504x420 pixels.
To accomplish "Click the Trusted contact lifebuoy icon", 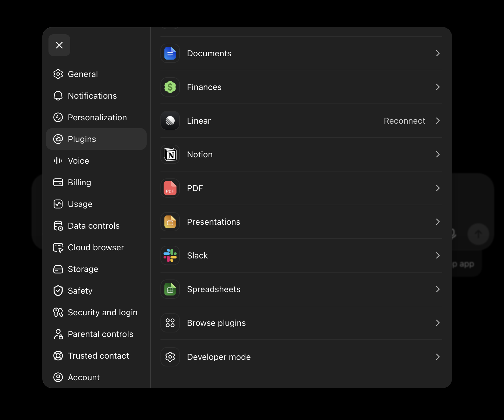I will pyautogui.click(x=58, y=356).
